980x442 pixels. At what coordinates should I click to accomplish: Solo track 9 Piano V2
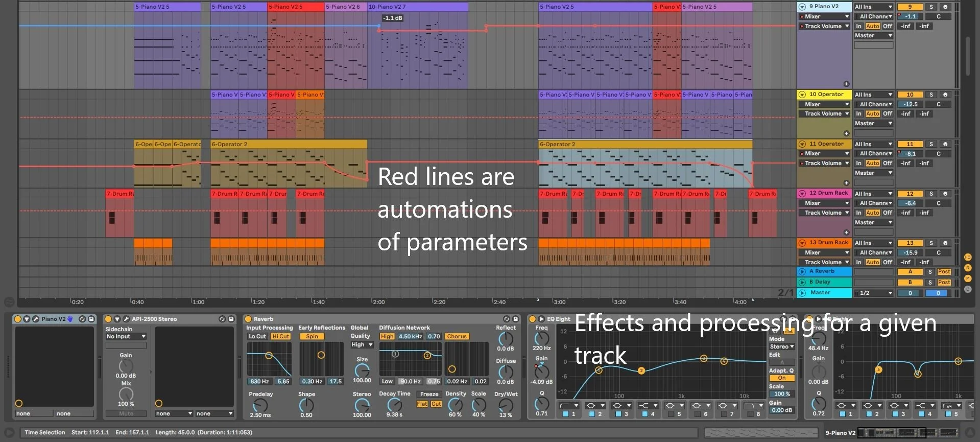tap(931, 7)
